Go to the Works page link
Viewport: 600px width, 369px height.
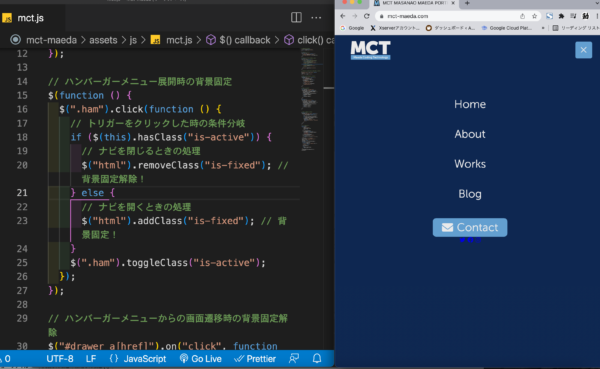point(470,164)
